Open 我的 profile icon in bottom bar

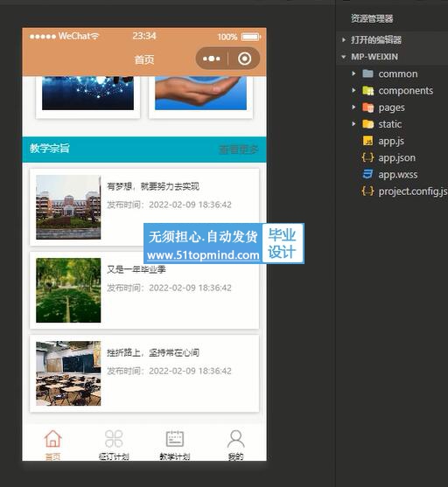click(235, 439)
